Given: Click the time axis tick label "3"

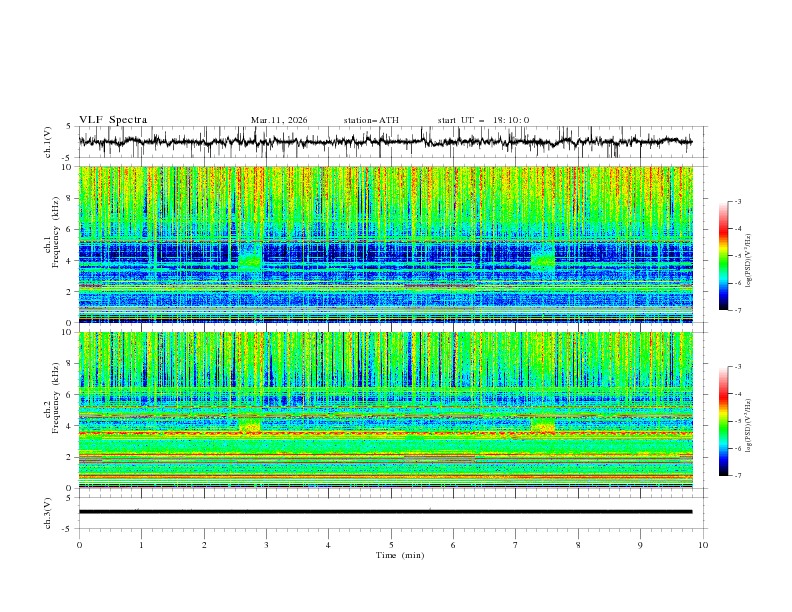Looking at the screenshot, I should 266,545.
